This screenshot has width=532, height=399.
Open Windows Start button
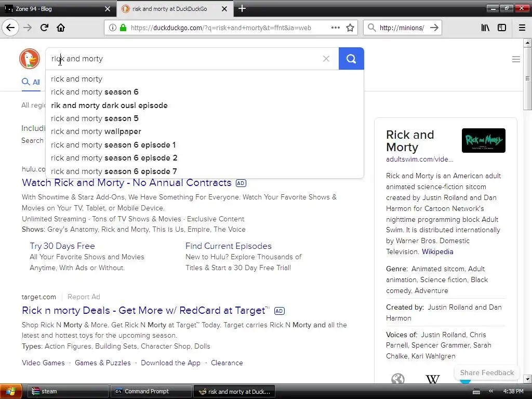[10, 391]
